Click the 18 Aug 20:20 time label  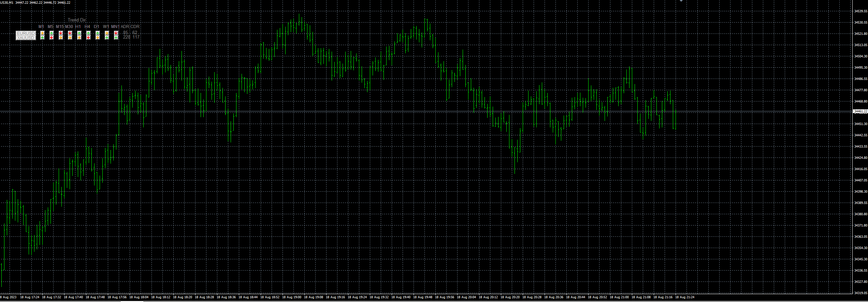click(510, 297)
